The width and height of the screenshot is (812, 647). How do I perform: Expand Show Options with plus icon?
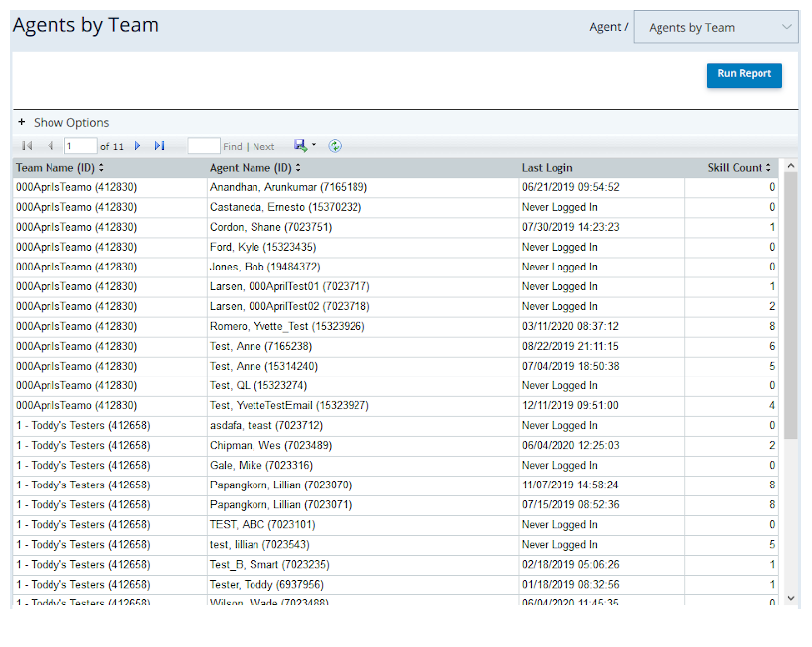(x=21, y=122)
